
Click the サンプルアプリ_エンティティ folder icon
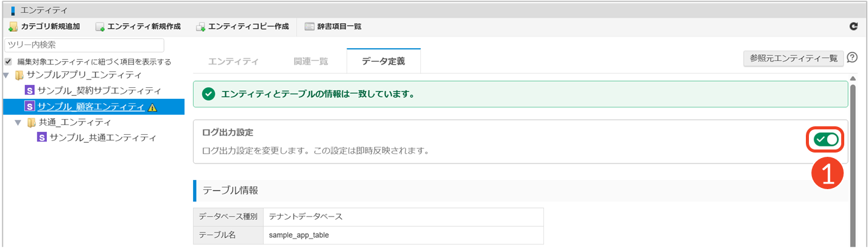pyautogui.click(x=19, y=76)
